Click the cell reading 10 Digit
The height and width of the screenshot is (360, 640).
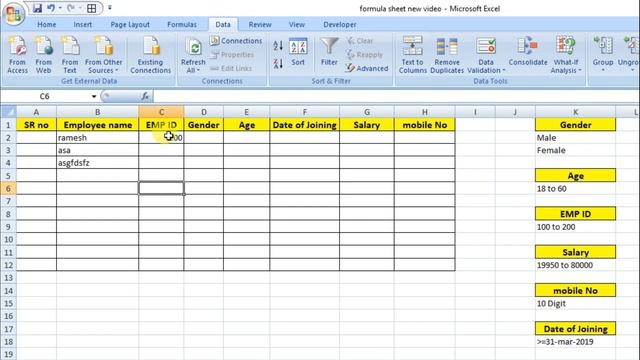[576, 304]
